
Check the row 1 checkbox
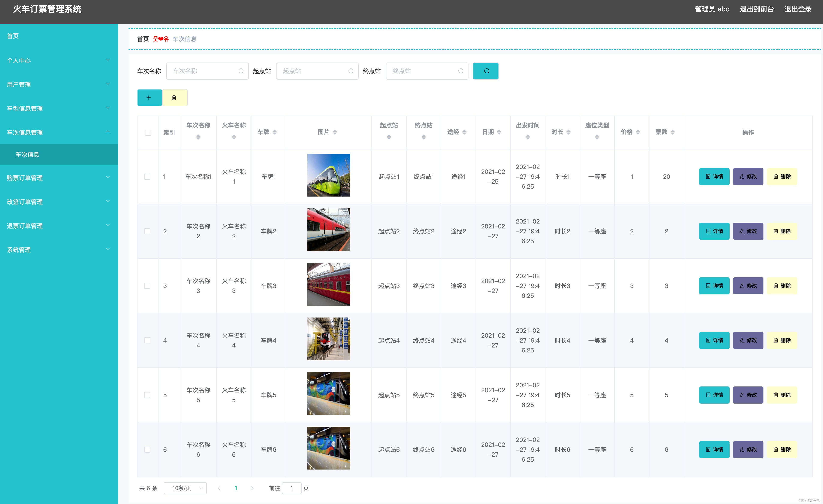tap(147, 177)
